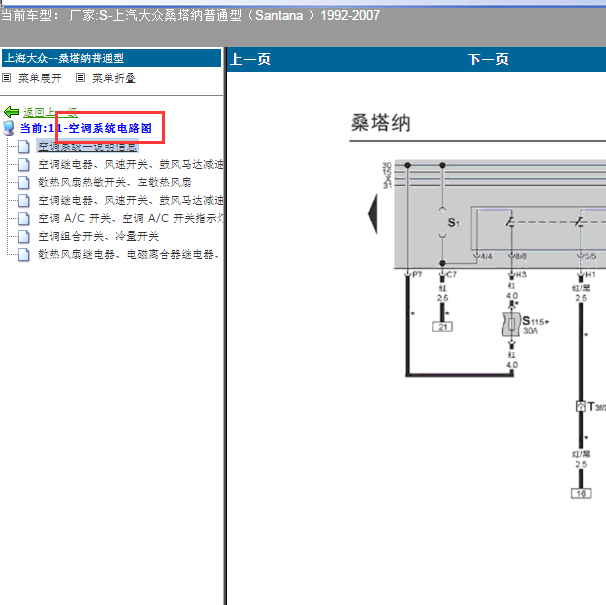Click reference box 21 in diagram

442,327
